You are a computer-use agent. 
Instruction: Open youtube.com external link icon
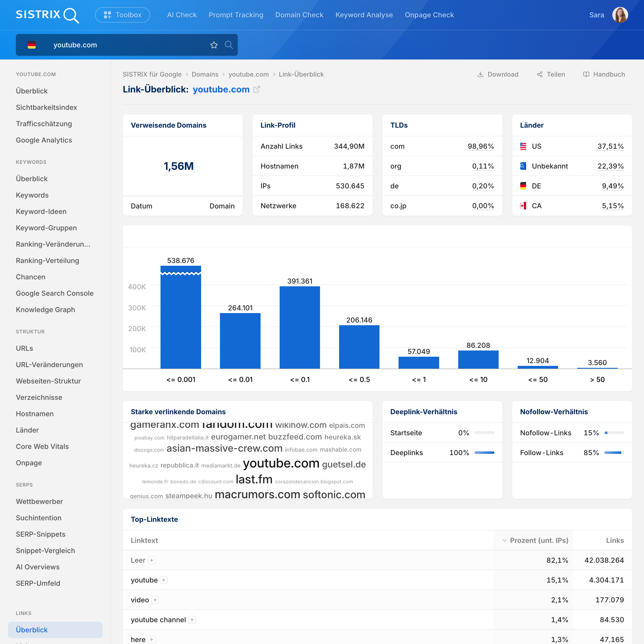pyautogui.click(x=256, y=89)
